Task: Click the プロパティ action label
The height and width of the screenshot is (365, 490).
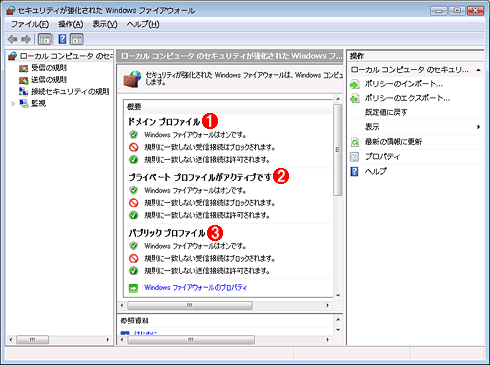Action: coord(382,156)
